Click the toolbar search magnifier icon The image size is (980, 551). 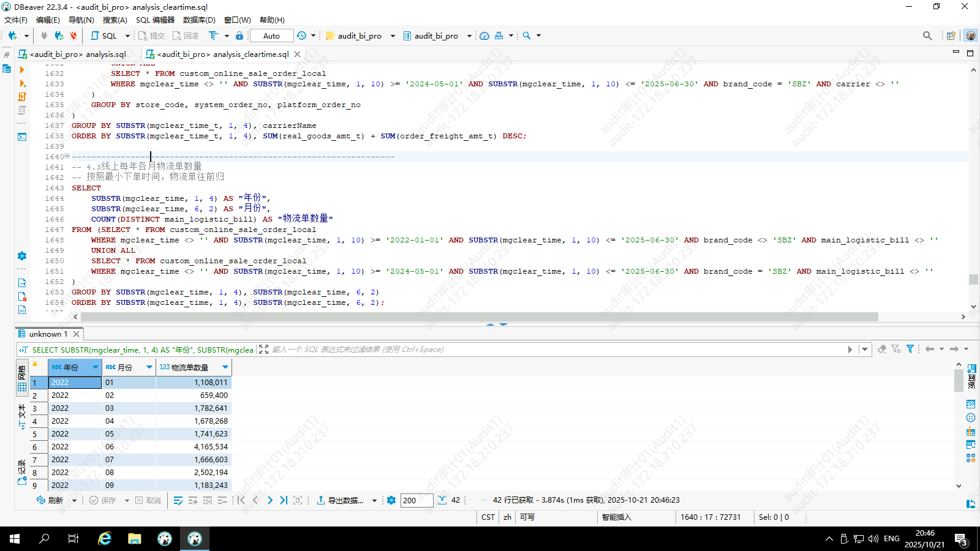[527, 36]
